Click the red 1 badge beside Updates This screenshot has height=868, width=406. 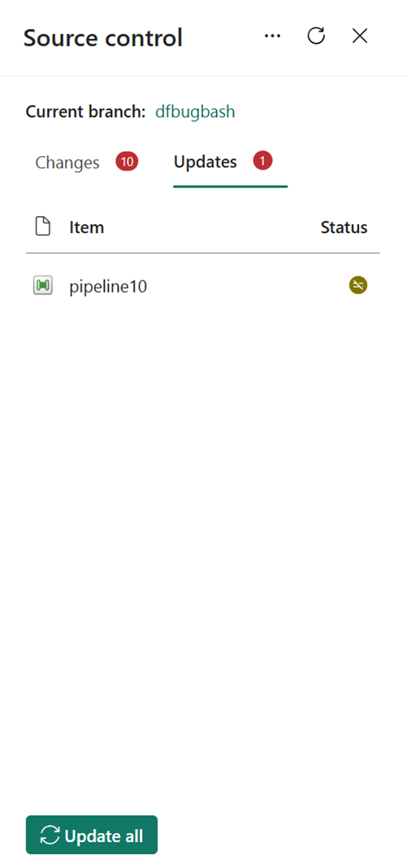tap(263, 161)
